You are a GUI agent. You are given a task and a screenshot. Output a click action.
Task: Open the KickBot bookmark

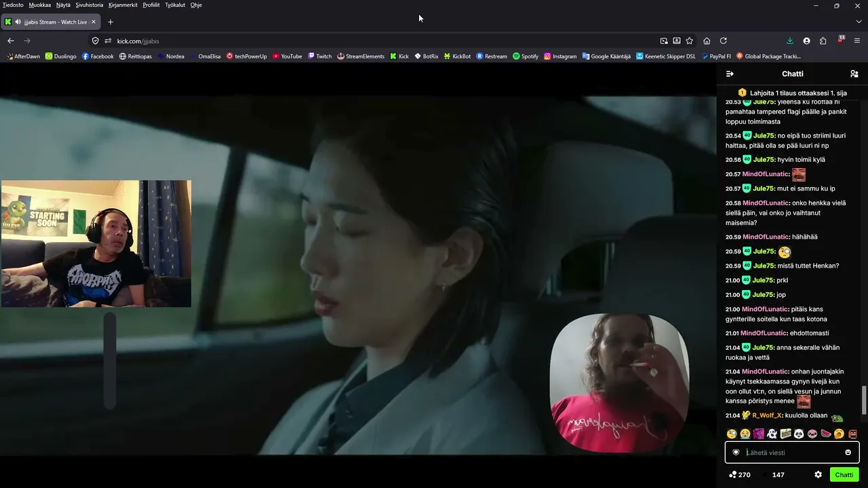pos(458,56)
